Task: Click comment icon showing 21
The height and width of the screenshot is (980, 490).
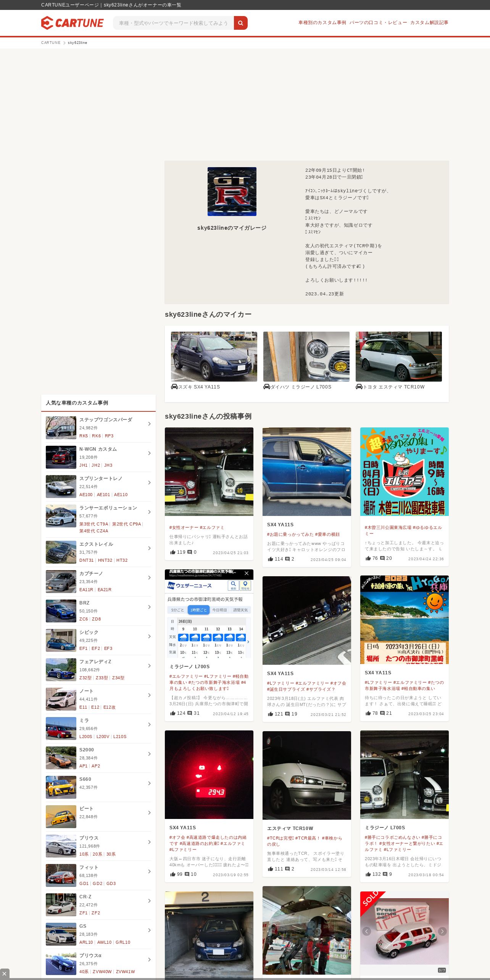Action: (382, 713)
